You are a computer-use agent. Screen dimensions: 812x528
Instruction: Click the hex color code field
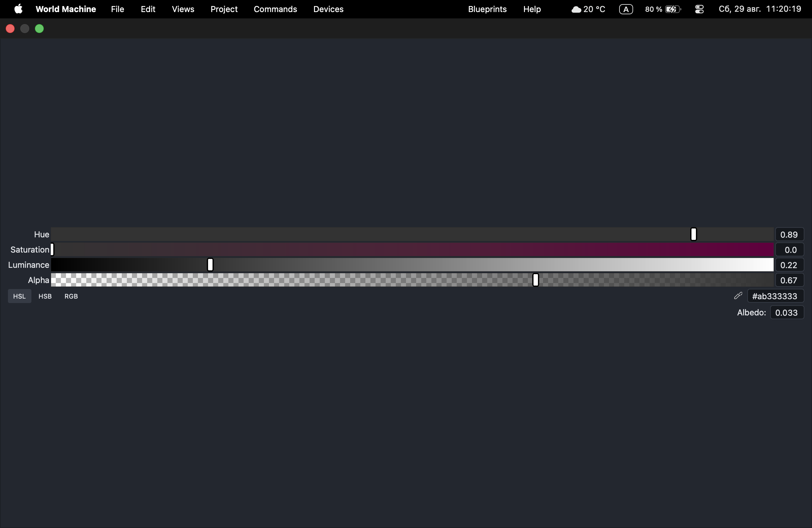pyautogui.click(x=776, y=296)
